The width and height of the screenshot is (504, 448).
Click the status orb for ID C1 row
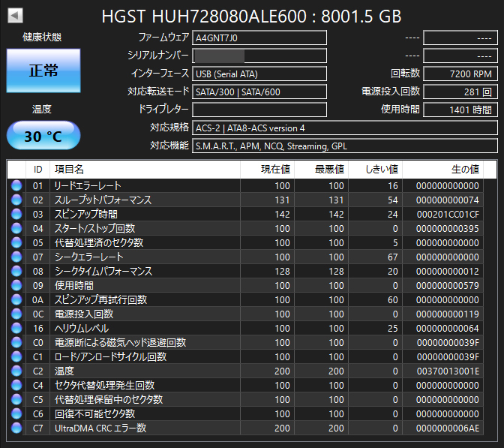click(x=16, y=356)
